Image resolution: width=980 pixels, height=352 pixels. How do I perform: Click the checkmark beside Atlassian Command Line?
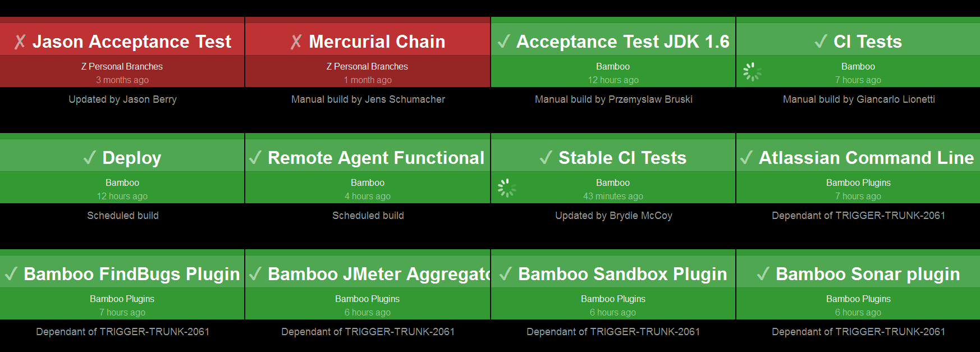pos(747,158)
